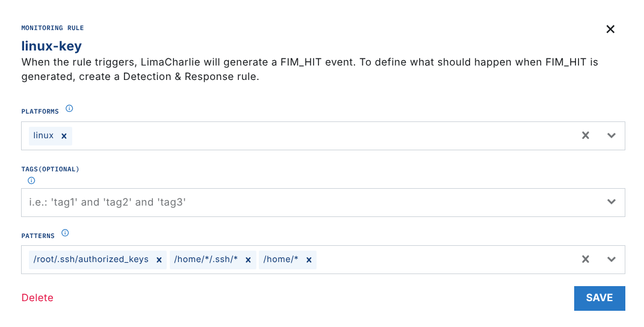Remove the /root/.ssh/authorized_keys pattern
The width and height of the screenshot is (644, 327).
(x=159, y=260)
